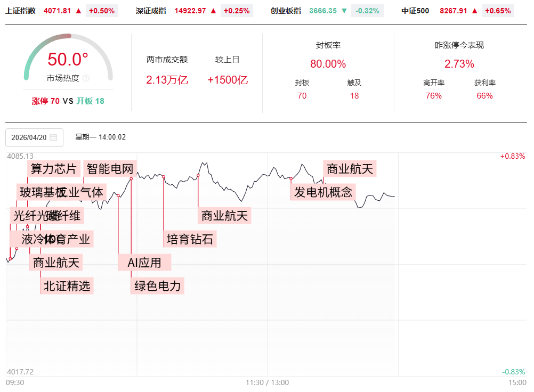Open the 2026/04/20 date picker

(30, 137)
